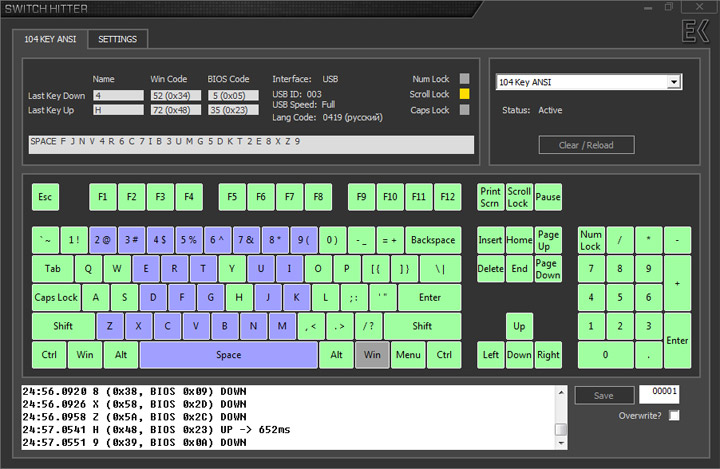
Task: Click the key history text field
Action: (251, 145)
